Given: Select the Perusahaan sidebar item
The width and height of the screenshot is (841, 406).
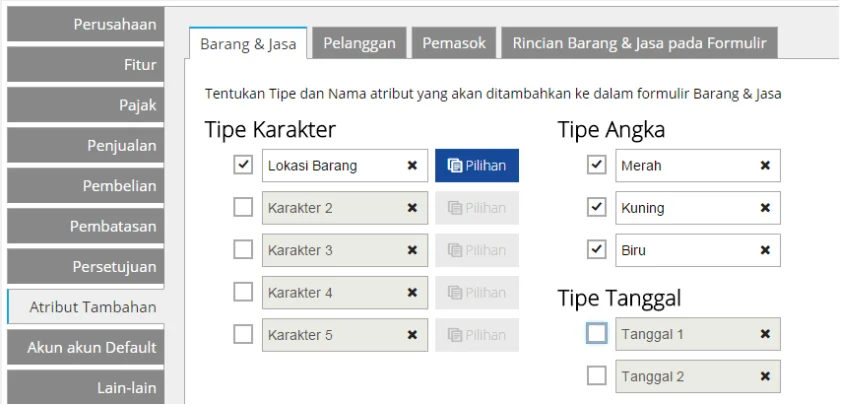Looking at the screenshot, I should [85, 24].
